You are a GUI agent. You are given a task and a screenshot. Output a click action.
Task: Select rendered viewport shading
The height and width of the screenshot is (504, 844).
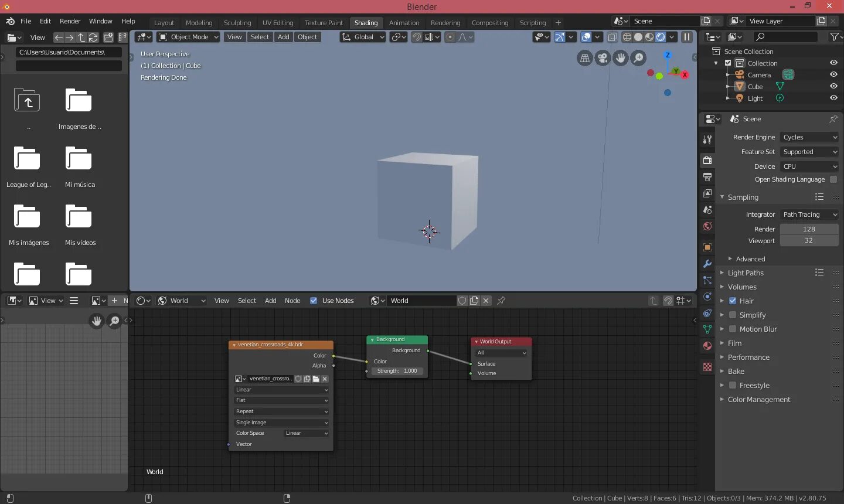click(661, 37)
